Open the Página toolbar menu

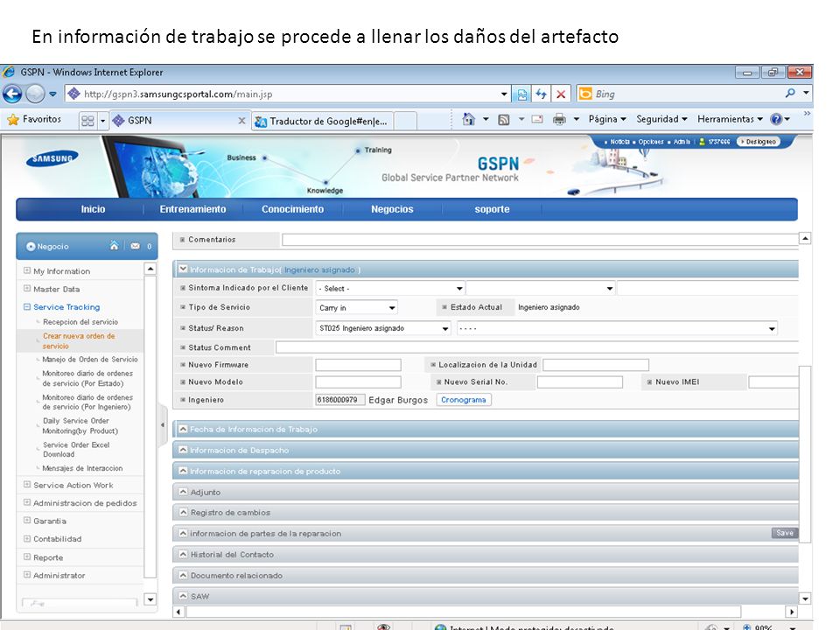coord(607,119)
